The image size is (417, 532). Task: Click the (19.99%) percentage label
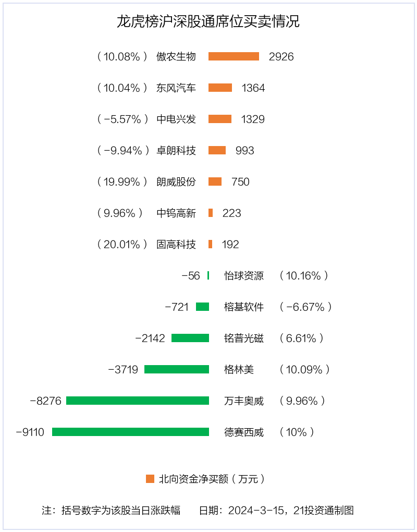(x=122, y=182)
